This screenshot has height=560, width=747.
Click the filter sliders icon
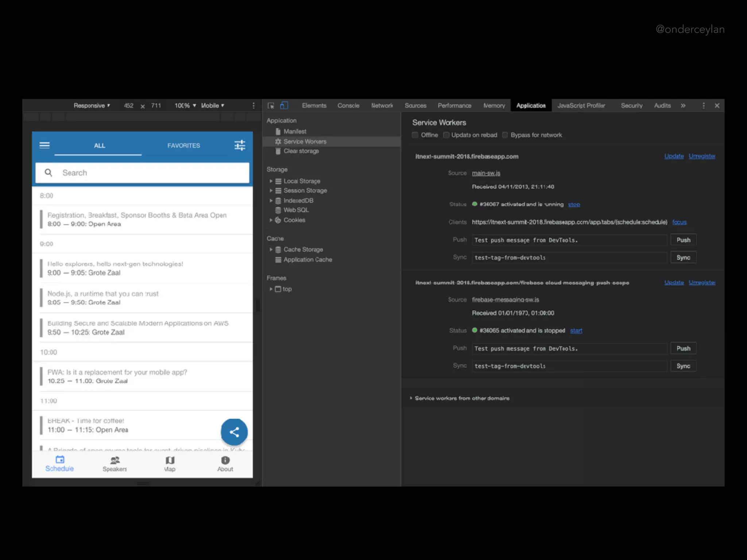coord(240,145)
